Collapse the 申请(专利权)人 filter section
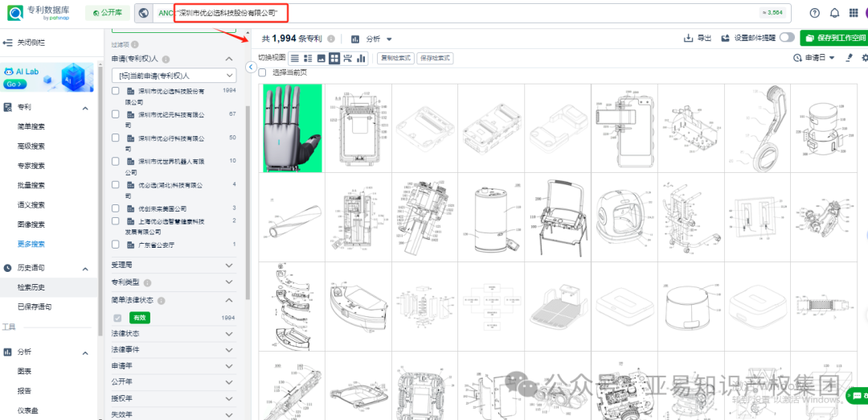Viewport: 868px width, 420px height. point(228,59)
